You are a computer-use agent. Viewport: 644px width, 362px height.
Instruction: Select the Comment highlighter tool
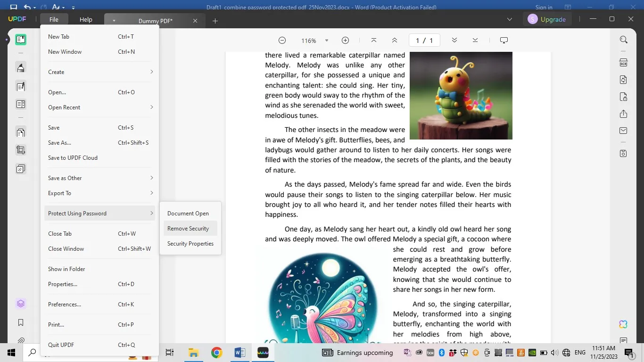(20, 67)
